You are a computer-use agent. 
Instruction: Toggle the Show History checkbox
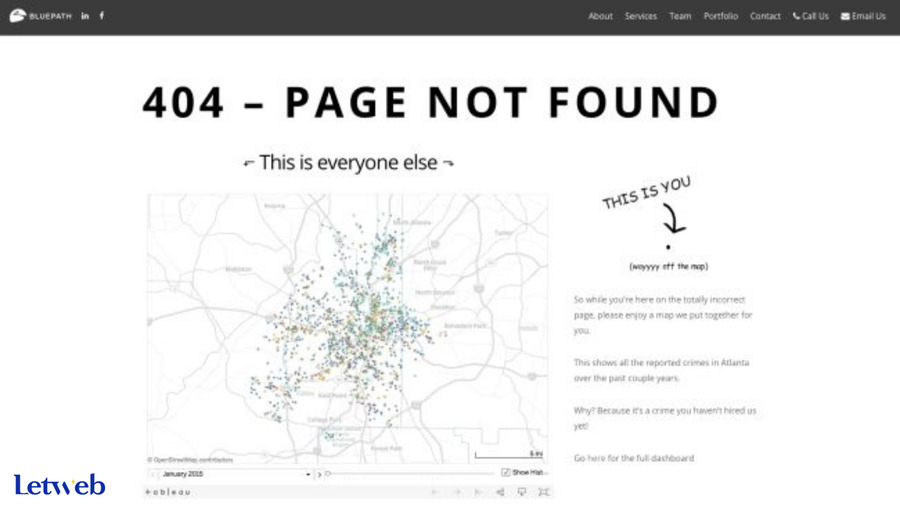[506, 473]
